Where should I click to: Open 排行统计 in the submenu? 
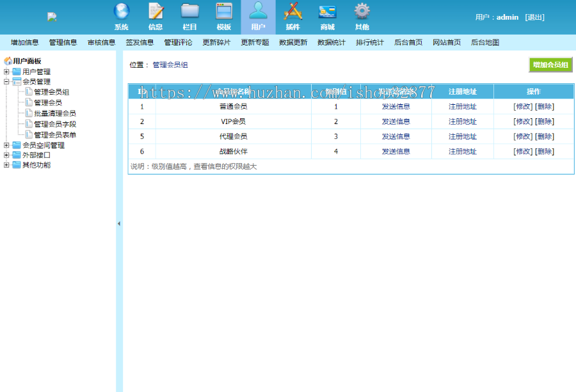(370, 43)
